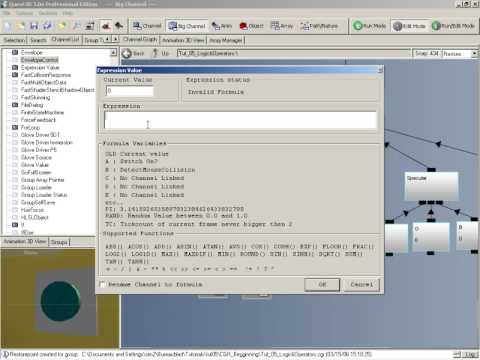
Task: Select the Channel view toolbar button
Action: pos(147,26)
